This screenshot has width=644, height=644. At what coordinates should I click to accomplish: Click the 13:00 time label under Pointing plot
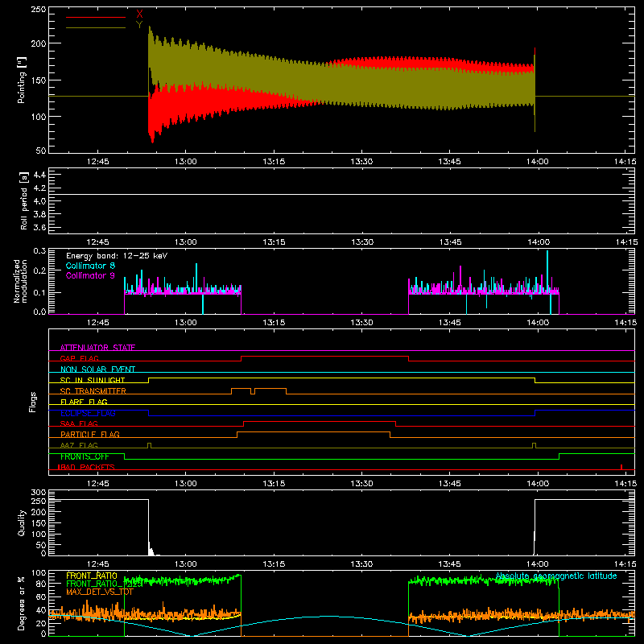186,162
